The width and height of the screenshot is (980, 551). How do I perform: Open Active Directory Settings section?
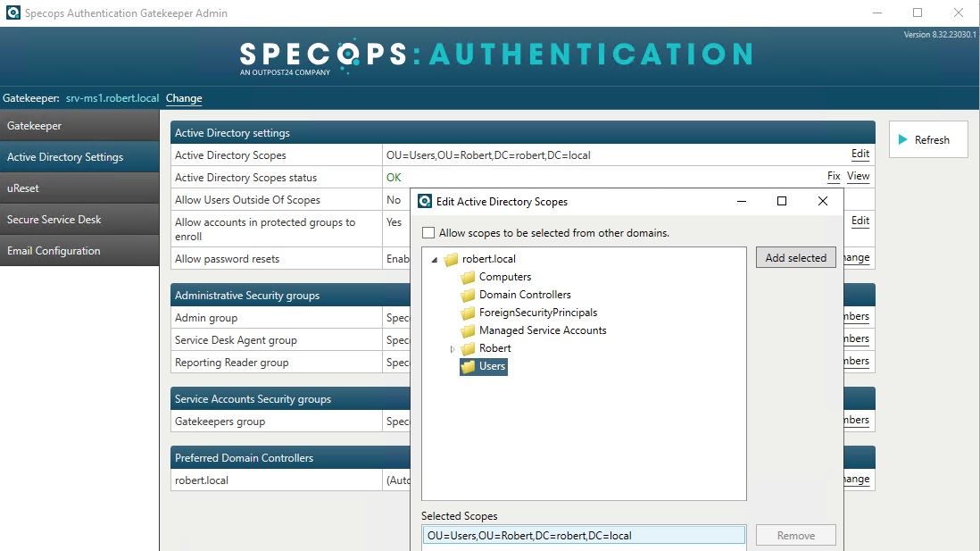79,157
